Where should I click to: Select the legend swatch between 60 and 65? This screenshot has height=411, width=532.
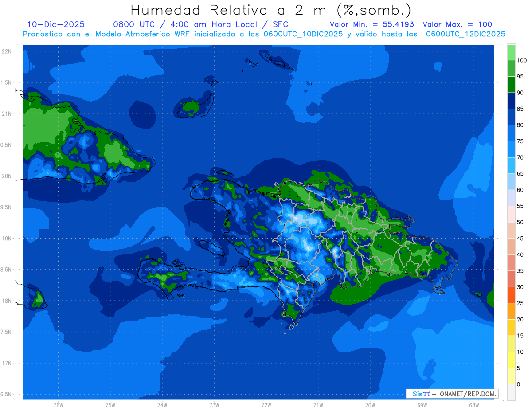511,182
